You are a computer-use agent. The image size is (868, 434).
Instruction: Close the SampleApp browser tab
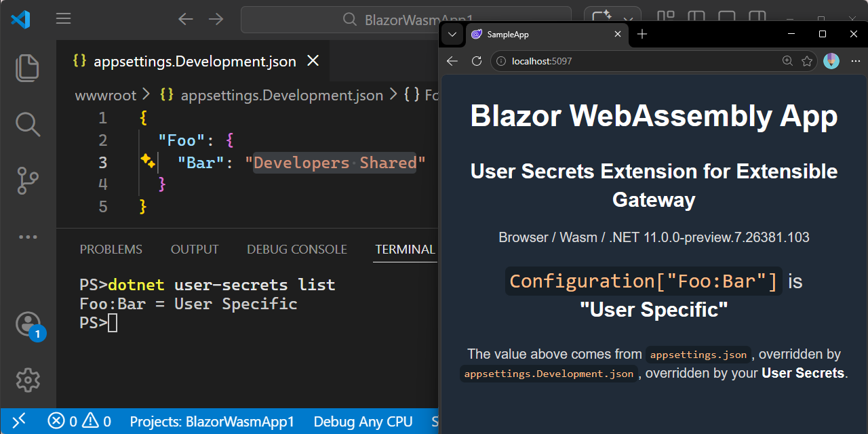(617, 34)
